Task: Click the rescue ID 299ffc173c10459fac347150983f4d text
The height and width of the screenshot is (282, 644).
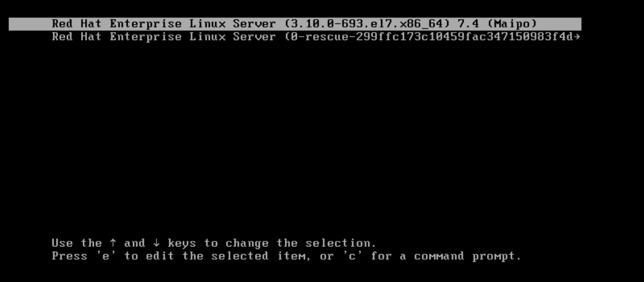Action: tap(465, 37)
